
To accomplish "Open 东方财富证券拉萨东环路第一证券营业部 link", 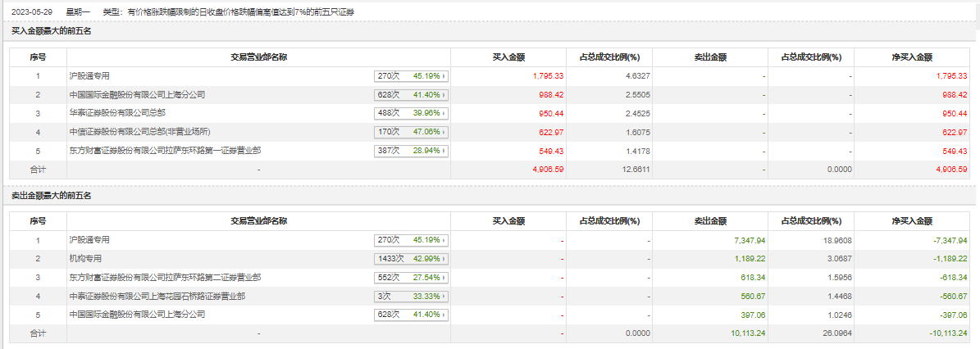I will [x=165, y=151].
